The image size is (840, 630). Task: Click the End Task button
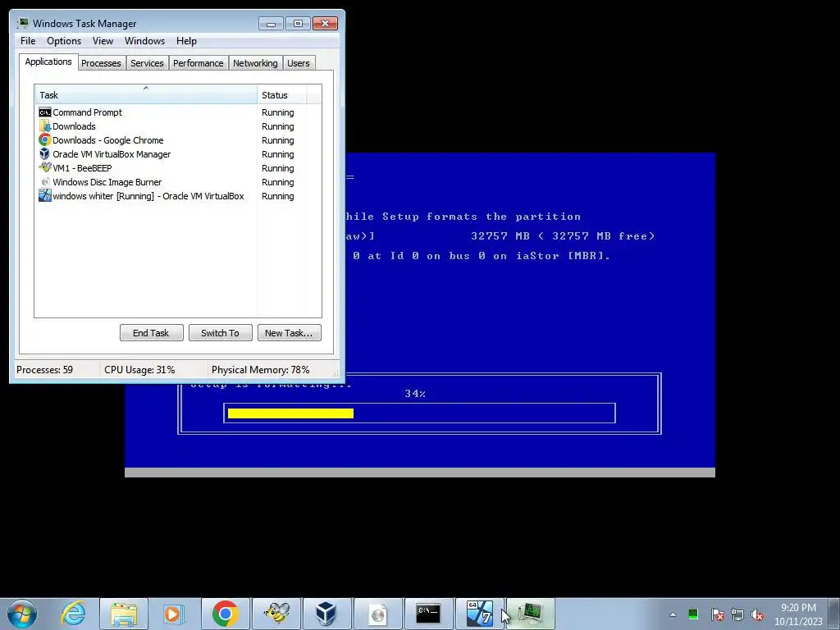pos(151,333)
